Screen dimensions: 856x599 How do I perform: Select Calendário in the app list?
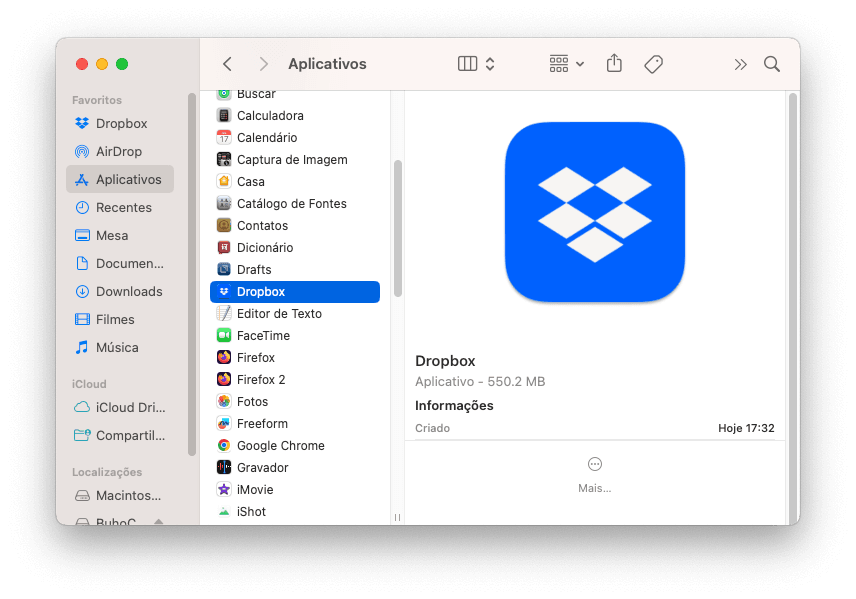click(x=295, y=138)
